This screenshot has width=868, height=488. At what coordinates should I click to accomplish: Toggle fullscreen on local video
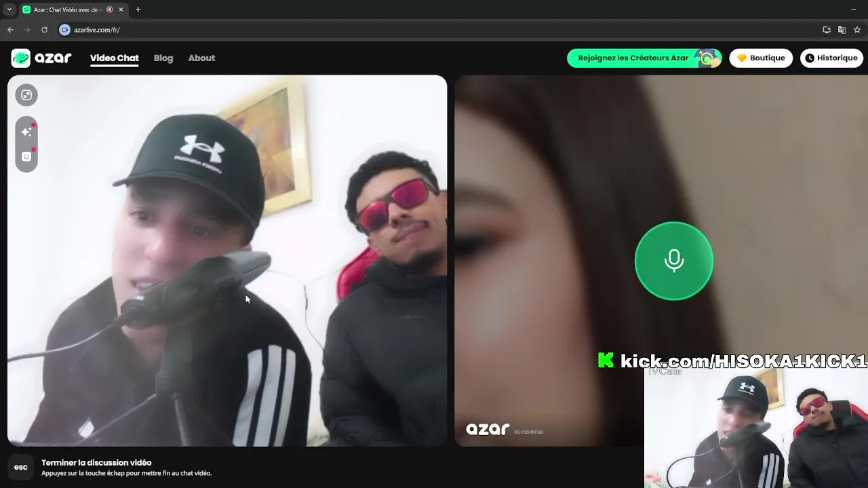pyautogui.click(x=26, y=95)
